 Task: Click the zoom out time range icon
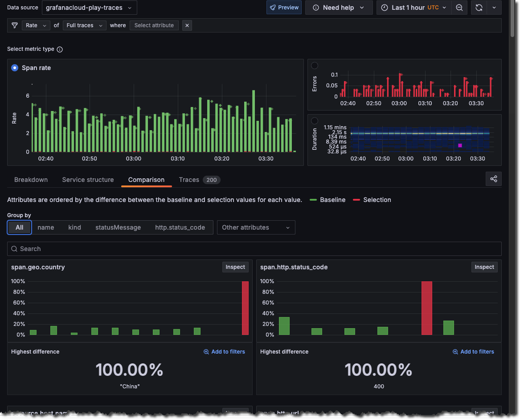pyautogui.click(x=459, y=8)
